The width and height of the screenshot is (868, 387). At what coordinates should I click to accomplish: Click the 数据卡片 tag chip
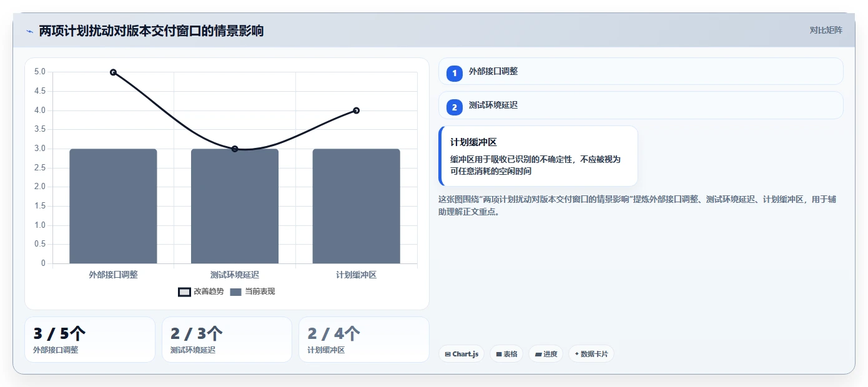tap(591, 354)
